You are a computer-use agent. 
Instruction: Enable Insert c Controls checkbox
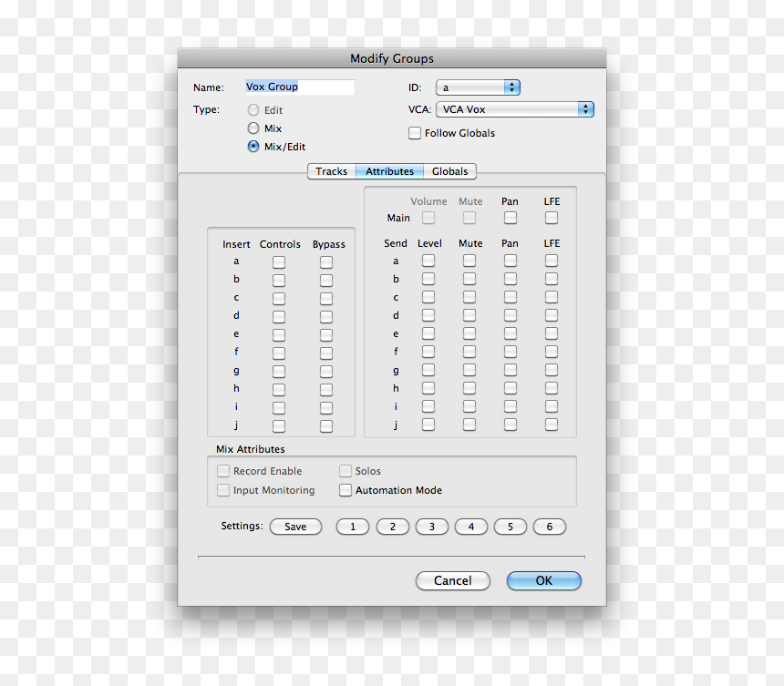click(279, 299)
